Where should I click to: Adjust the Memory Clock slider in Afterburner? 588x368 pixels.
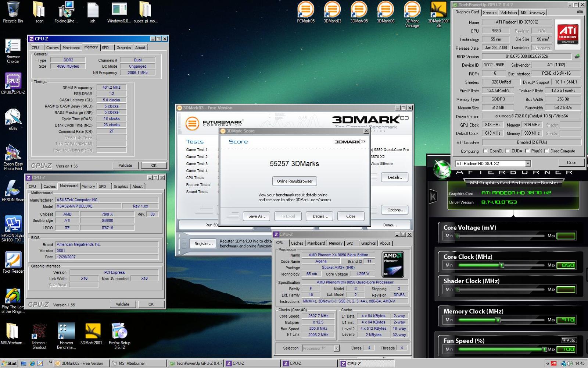[498, 320]
